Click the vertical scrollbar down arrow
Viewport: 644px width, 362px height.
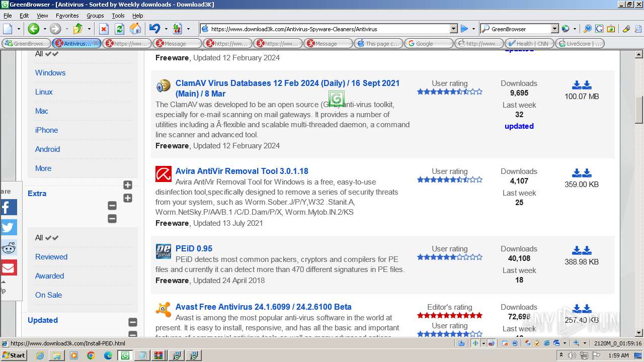639,333
